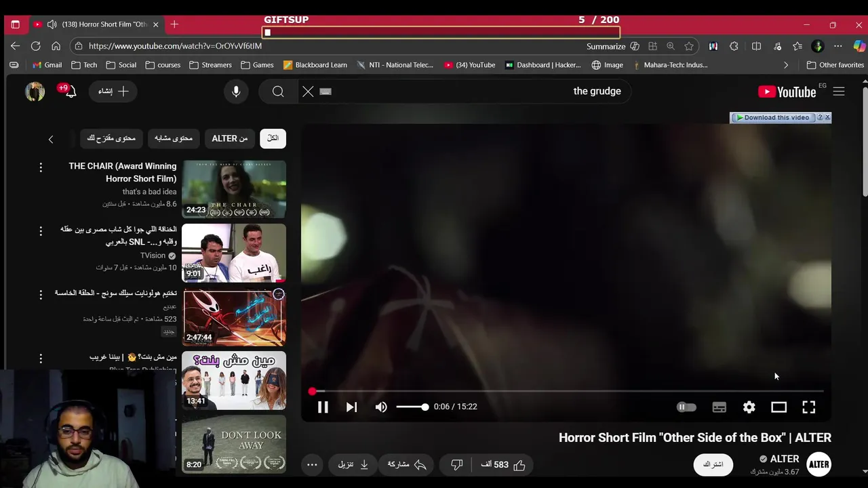The height and width of the screenshot is (488, 868).
Task: Open the player settings gear
Action: [x=749, y=407]
